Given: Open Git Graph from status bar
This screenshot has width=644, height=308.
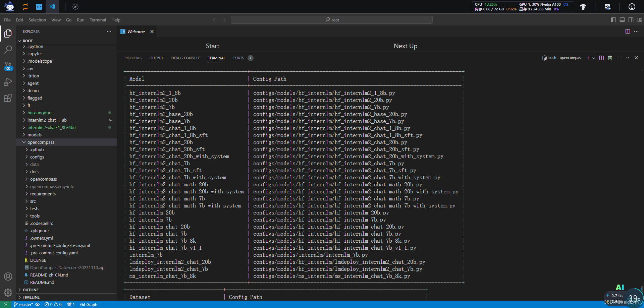Looking at the screenshot, I should coord(89,304).
